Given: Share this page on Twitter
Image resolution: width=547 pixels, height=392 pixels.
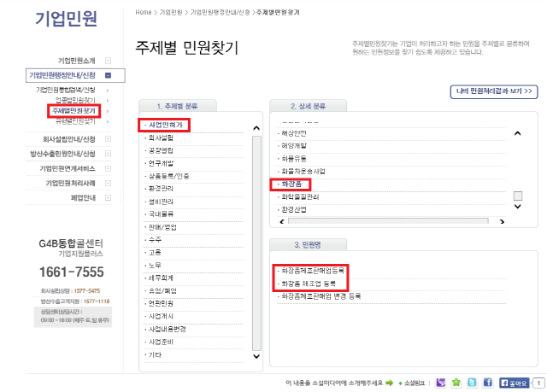Looking at the screenshot, I should tap(472, 383).
